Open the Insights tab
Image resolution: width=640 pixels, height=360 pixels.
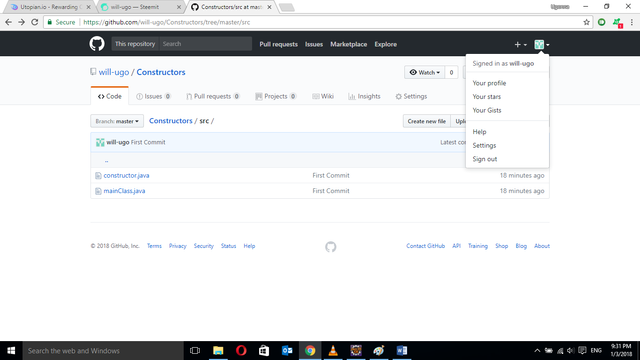(364, 96)
